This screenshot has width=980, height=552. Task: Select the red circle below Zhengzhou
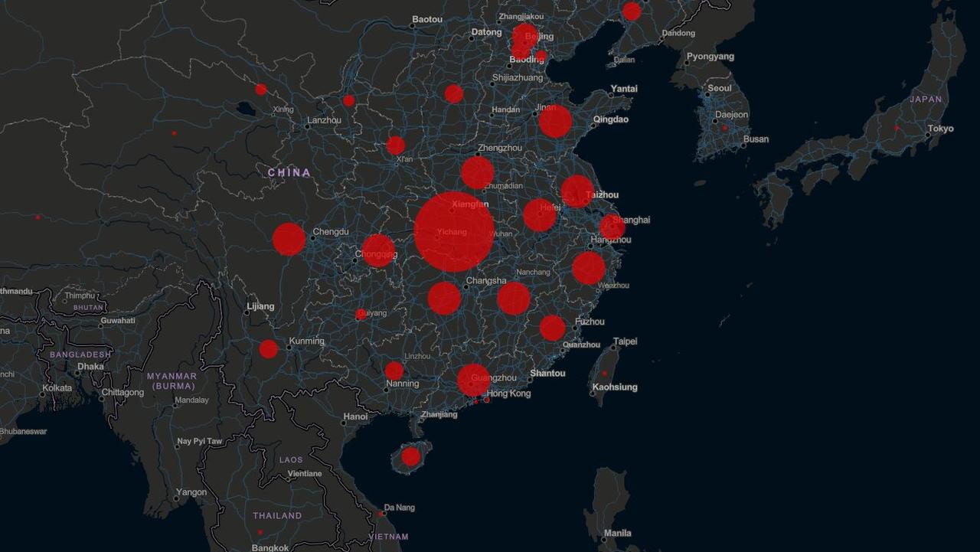(477, 172)
